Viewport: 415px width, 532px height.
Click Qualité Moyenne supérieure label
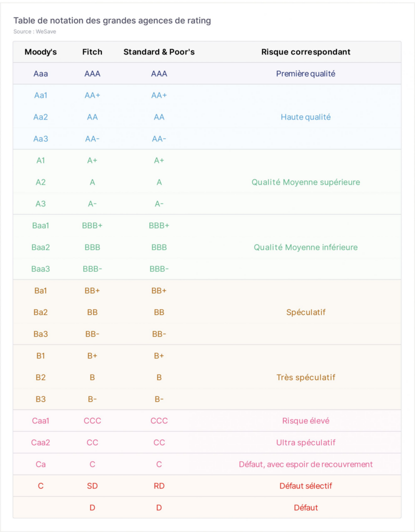point(306,182)
